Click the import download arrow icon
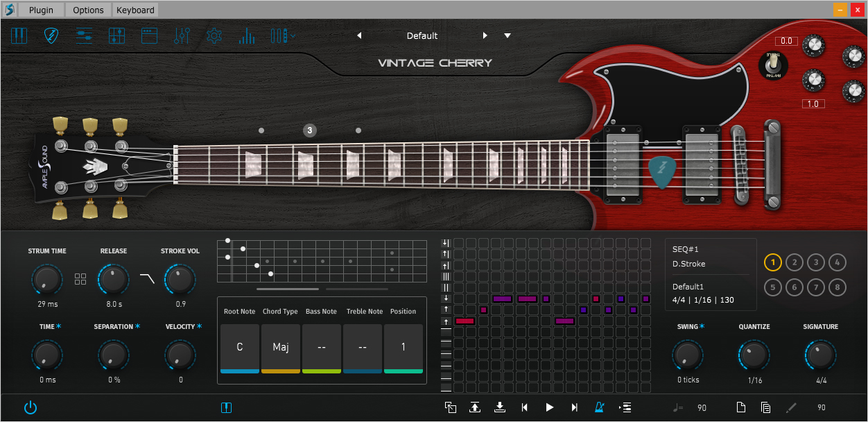Image resolution: width=868 pixels, height=422 pixels. (499, 407)
